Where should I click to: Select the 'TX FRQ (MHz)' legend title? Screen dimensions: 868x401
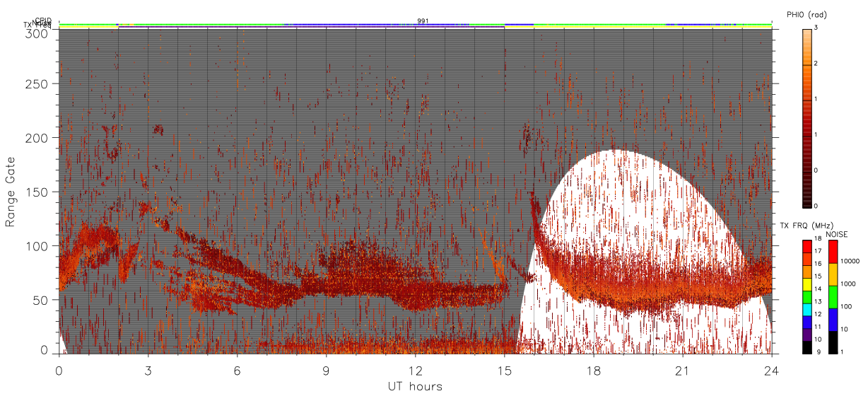(x=807, y=226)
